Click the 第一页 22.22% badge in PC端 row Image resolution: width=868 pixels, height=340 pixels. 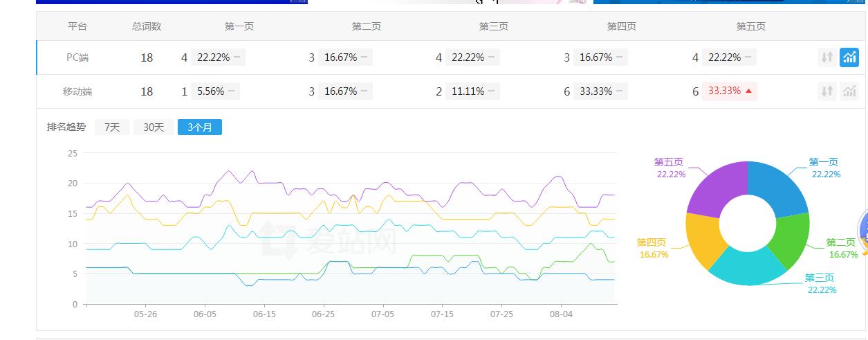(x=215, y=57)
